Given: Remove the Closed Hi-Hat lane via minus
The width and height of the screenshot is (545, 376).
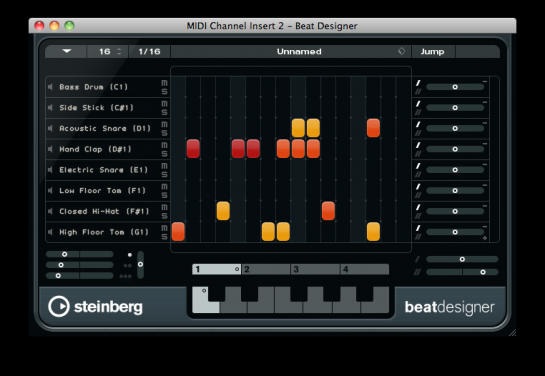Looking at the screenshot, I should tap(485, 206).
